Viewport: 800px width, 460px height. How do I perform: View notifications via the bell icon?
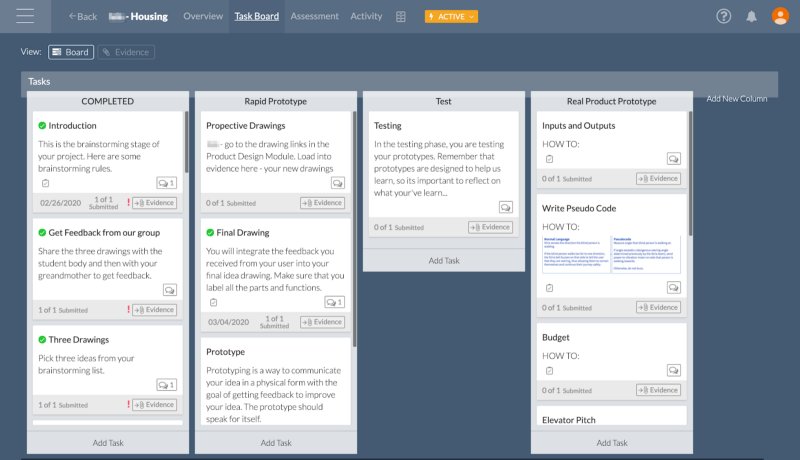pos(752,16)
